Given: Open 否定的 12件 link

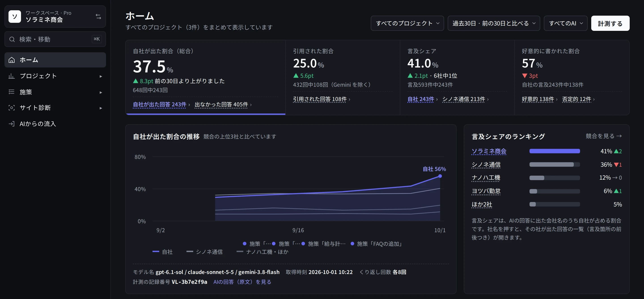Looking at the screenshot, I should (x=576, y=99).
